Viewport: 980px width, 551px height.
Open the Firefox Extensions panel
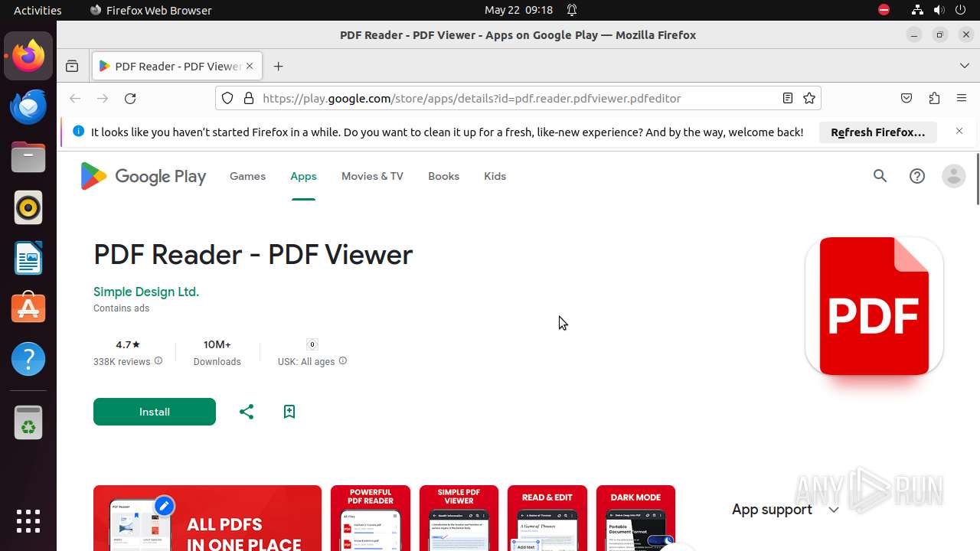pos(934,98)
